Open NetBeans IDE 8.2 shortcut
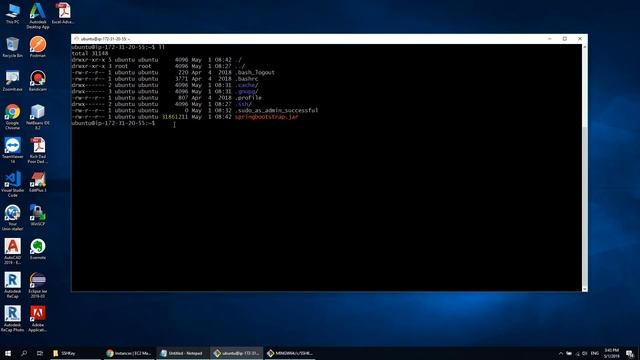Screen dimensions: 640x360 pyautogui.click(x=38, y=117)
